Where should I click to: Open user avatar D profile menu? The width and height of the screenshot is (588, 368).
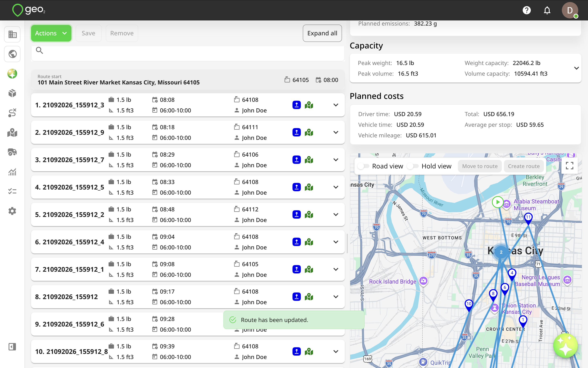570,10
